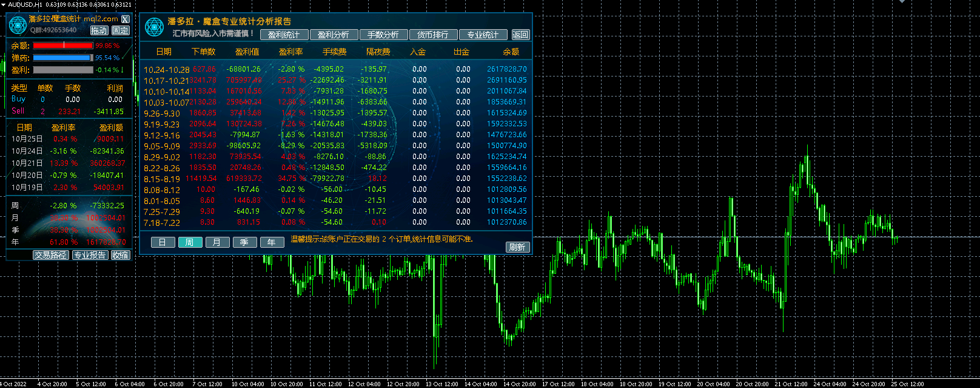Select the 9.26-9.30 week row
Image resolution: width=980 pixels, height=388 pixels.
(335, 113)
